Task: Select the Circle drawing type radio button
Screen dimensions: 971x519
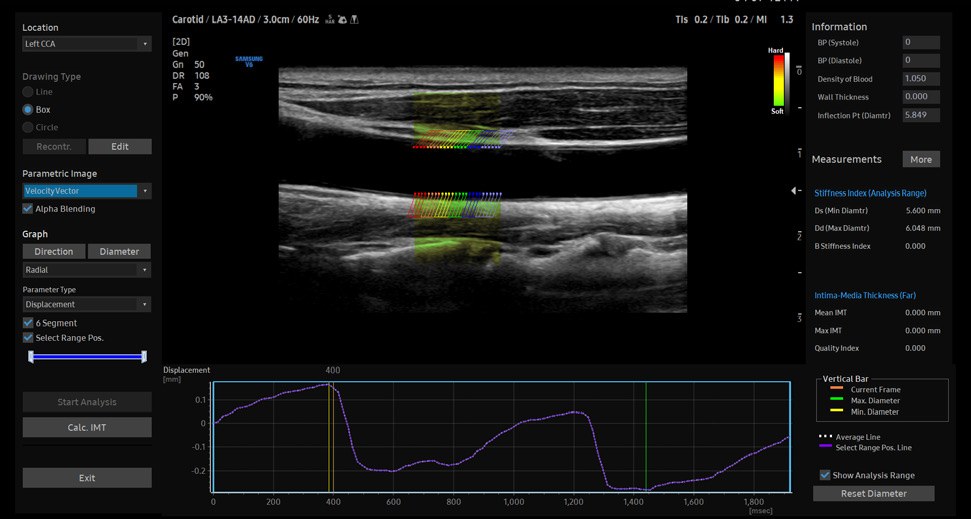Action: 28,127
